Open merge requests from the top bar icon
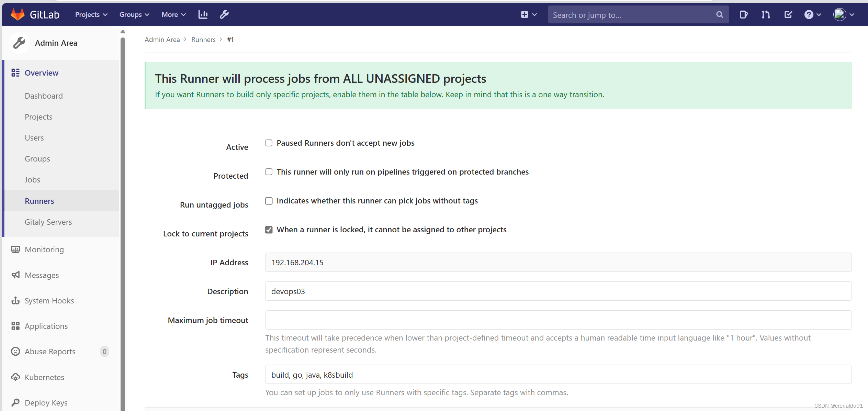The height and width of the screenshot is (411, 868). click(x=765, y=14)
